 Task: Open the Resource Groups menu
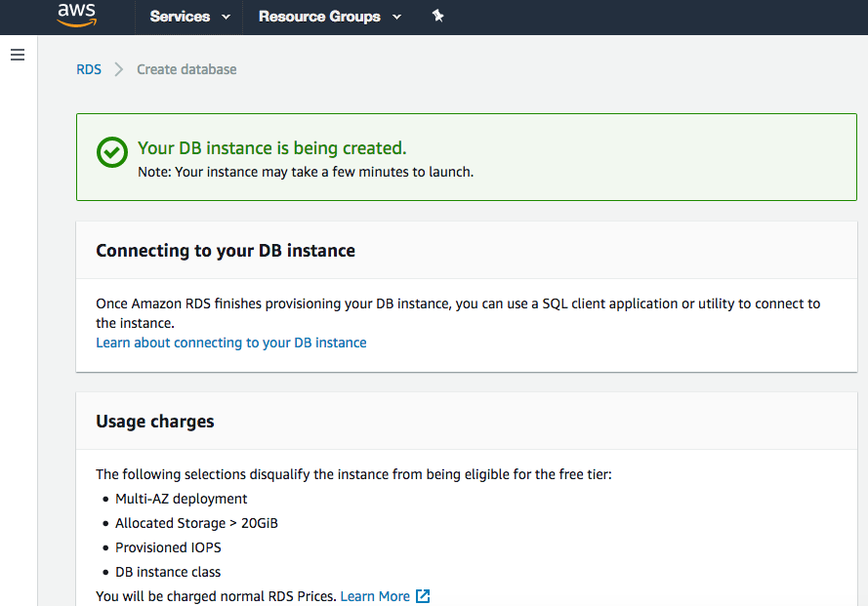[x=319, y=17]
